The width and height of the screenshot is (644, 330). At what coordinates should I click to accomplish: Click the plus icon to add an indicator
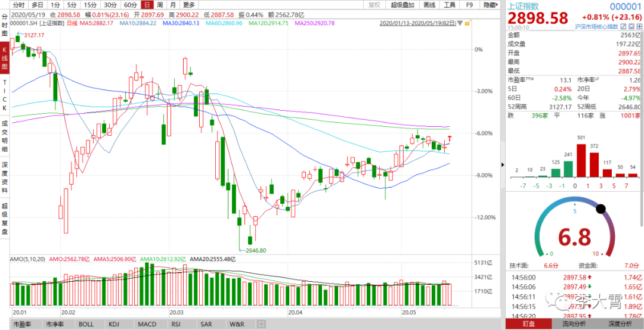(261, 324)
